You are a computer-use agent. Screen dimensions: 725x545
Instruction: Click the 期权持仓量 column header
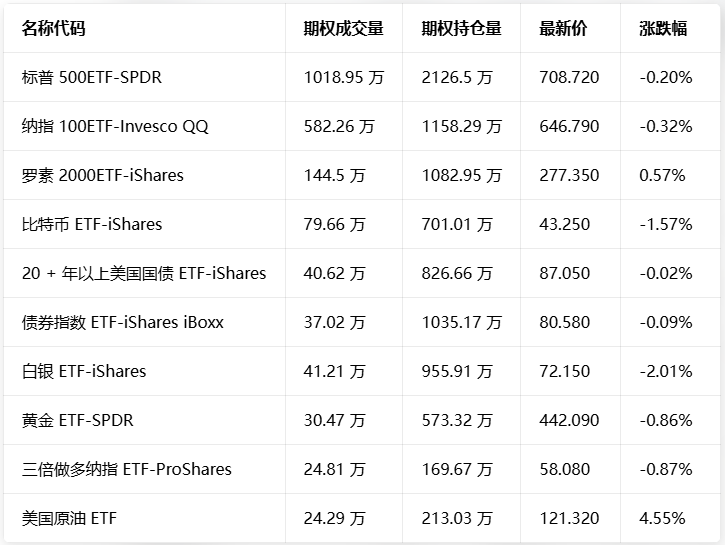(x=461, y=28)
